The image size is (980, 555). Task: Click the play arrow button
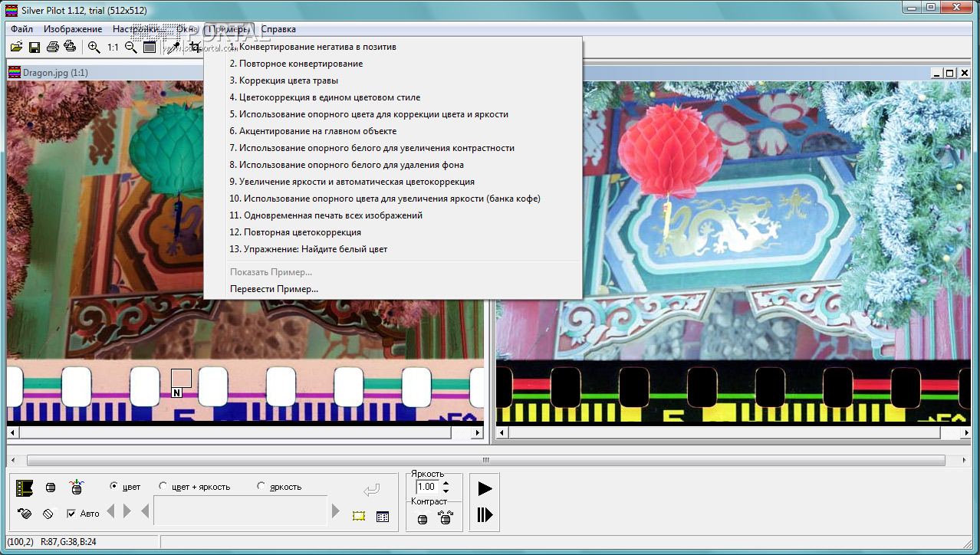[x=485, y=488]
